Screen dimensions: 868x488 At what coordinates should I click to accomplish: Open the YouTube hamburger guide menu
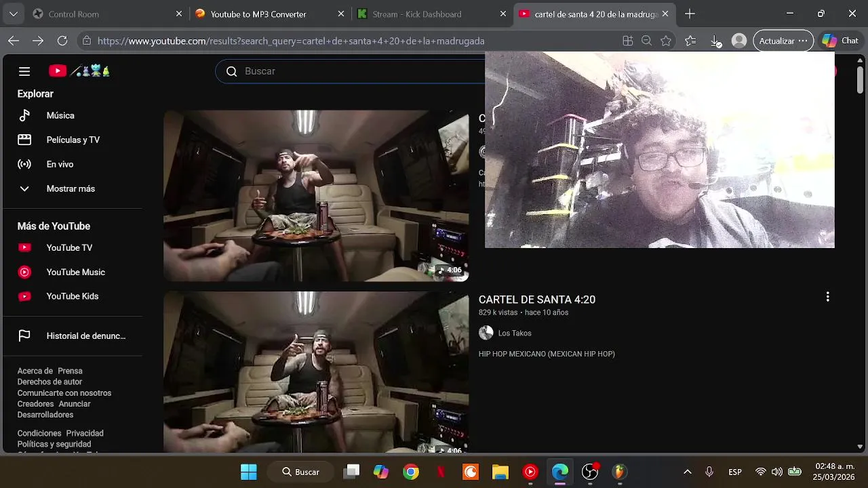pos(24,71)
